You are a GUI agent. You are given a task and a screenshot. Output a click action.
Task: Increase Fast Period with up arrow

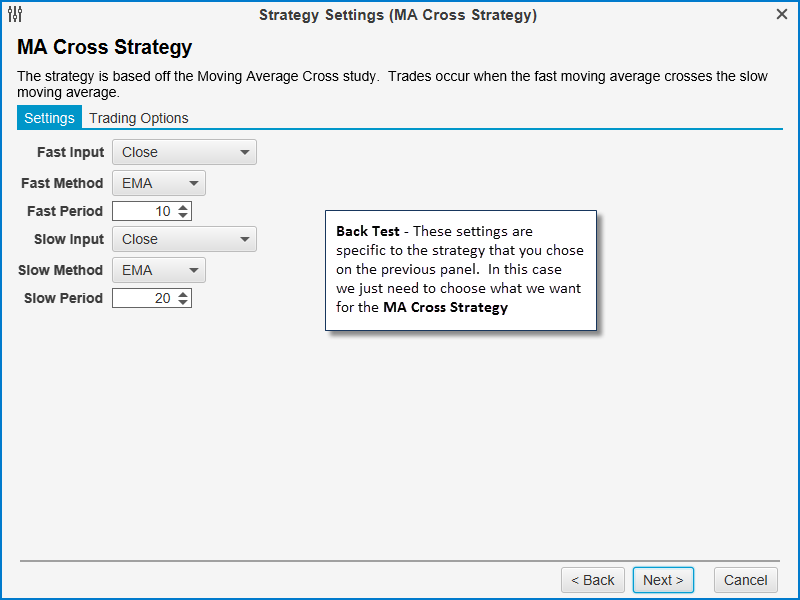(183, 207)
